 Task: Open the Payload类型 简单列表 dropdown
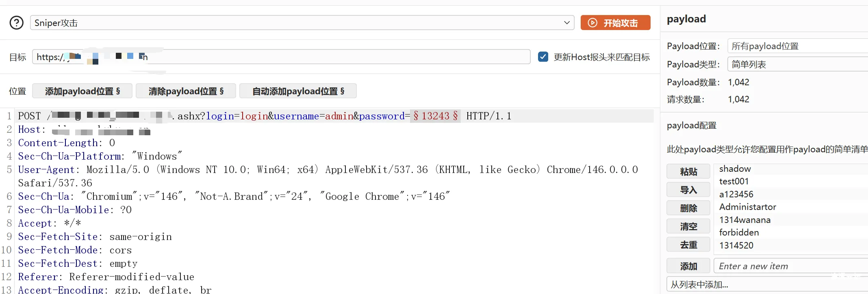tap(796, 64)
